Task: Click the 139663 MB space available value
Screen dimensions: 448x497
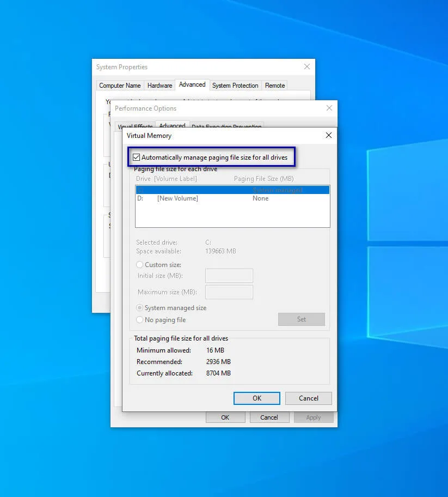Action: pyautogui.click(x=220, y=251)
